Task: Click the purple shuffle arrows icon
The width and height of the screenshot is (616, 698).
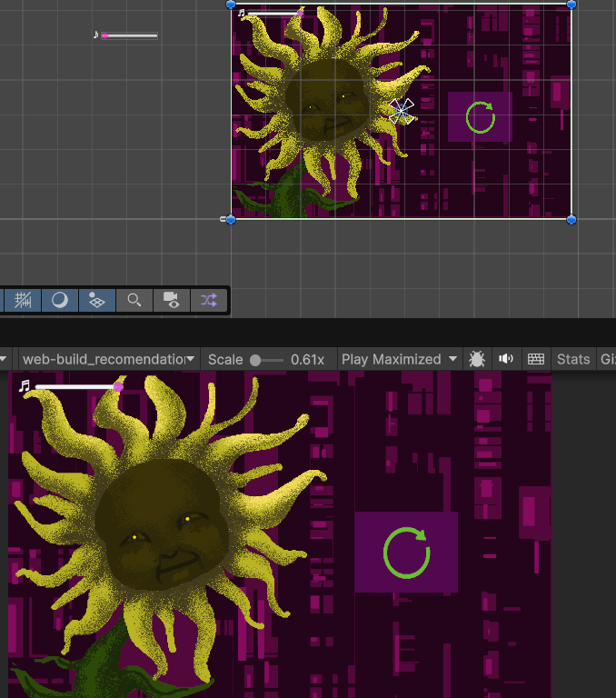Action: point(208,300)
